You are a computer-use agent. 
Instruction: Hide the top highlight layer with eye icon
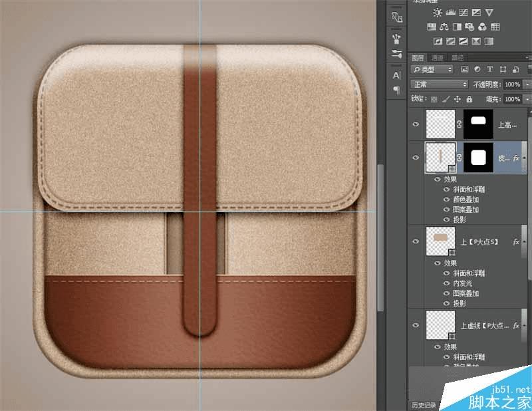[416, 124]
